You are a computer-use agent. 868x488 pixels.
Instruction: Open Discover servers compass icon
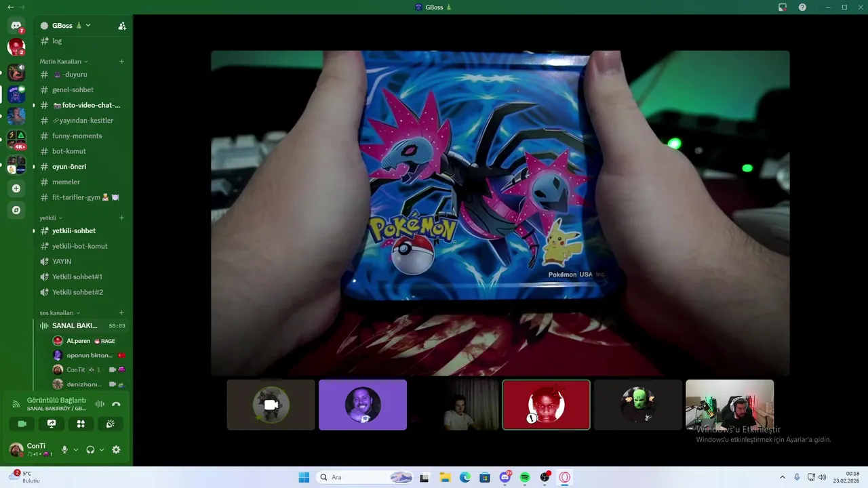pos(16,210)
